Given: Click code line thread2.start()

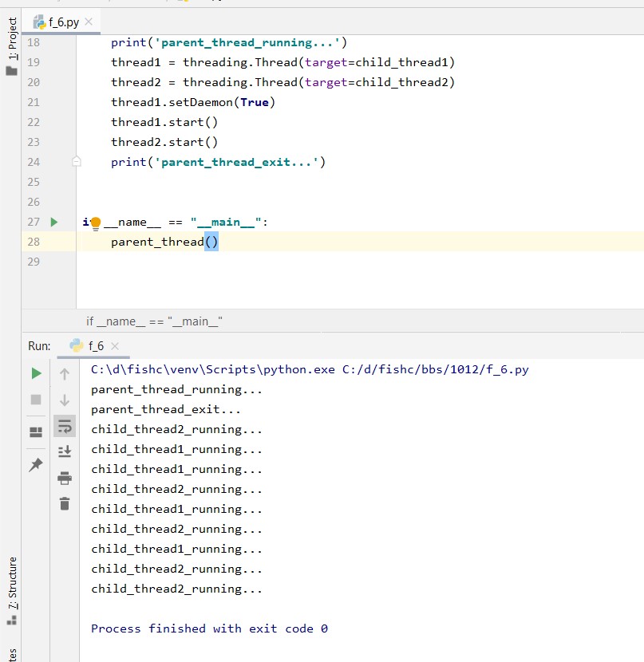Looking at the screenshot, I should tap(164, 142).
